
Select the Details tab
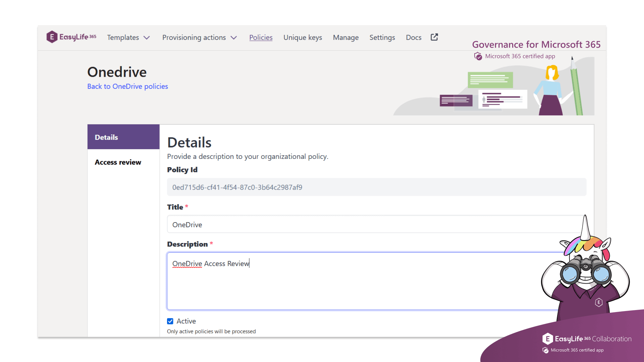(106, 137)
